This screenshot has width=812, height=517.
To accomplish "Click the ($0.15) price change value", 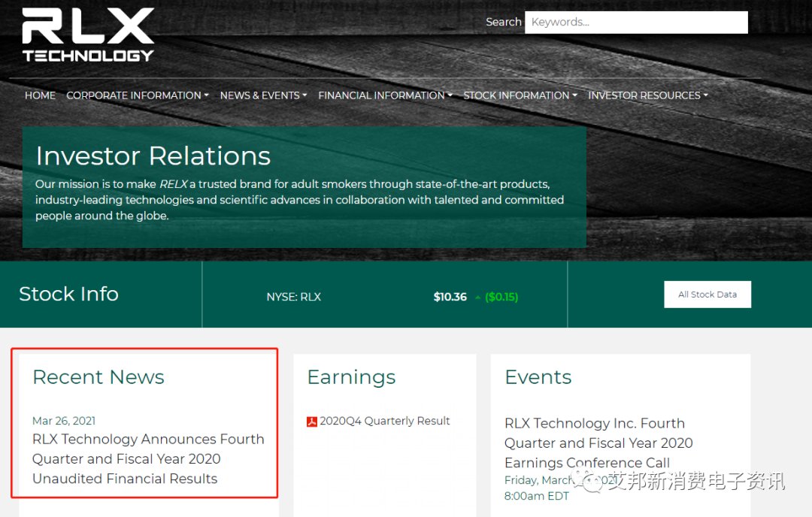I will (501, 297).
